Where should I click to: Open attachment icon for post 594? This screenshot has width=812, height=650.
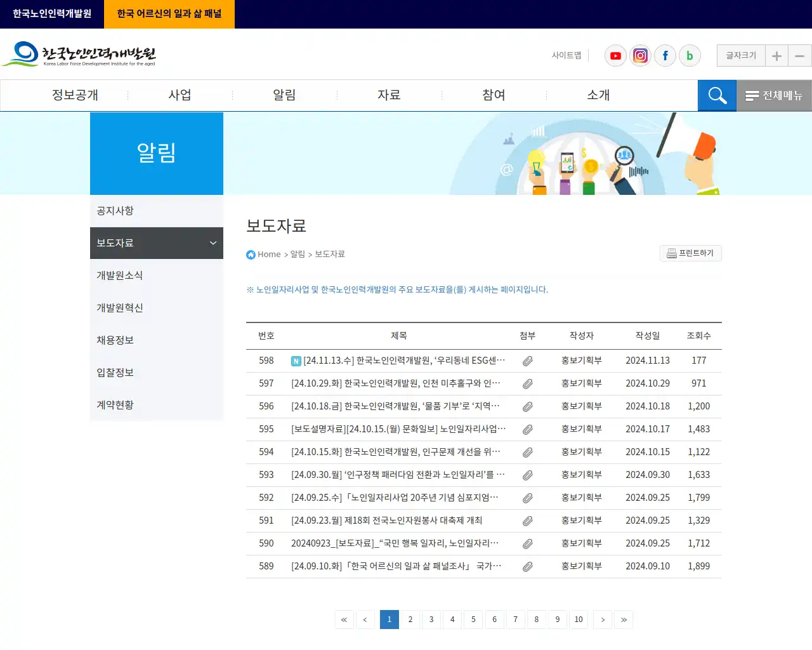[527, 453]
